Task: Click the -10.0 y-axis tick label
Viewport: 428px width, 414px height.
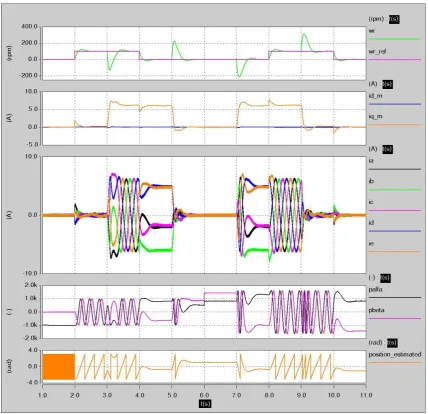Action: pos(31,273)
